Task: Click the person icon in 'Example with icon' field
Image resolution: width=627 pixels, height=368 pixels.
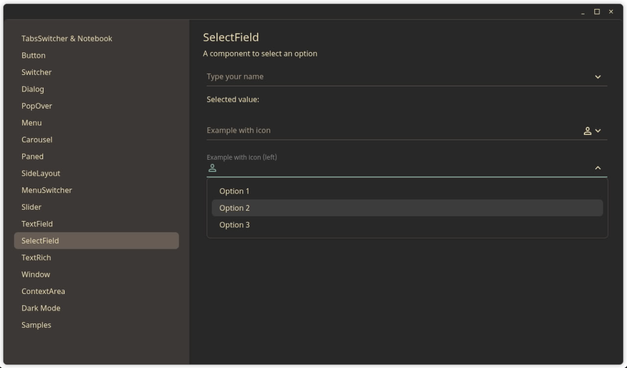Action: coord(587,131)
